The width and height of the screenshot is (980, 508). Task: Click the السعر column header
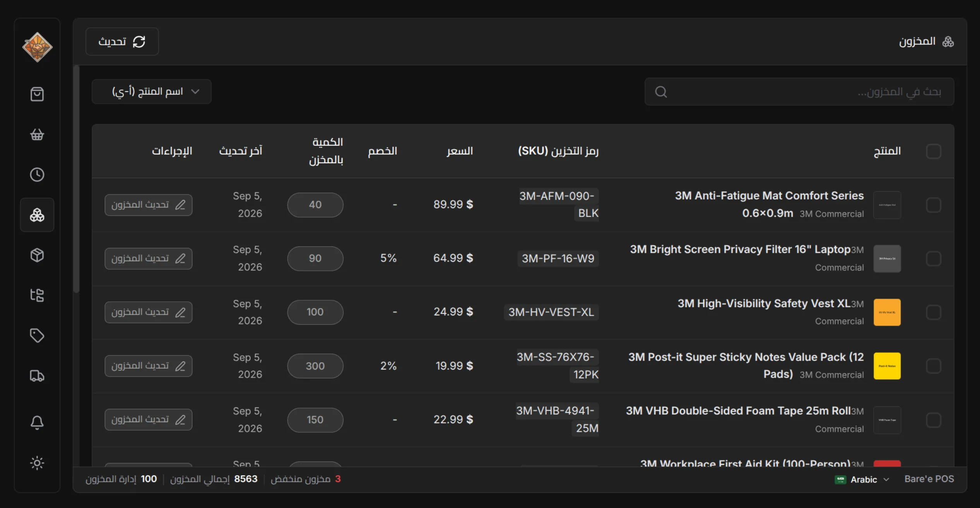point(460,151)
